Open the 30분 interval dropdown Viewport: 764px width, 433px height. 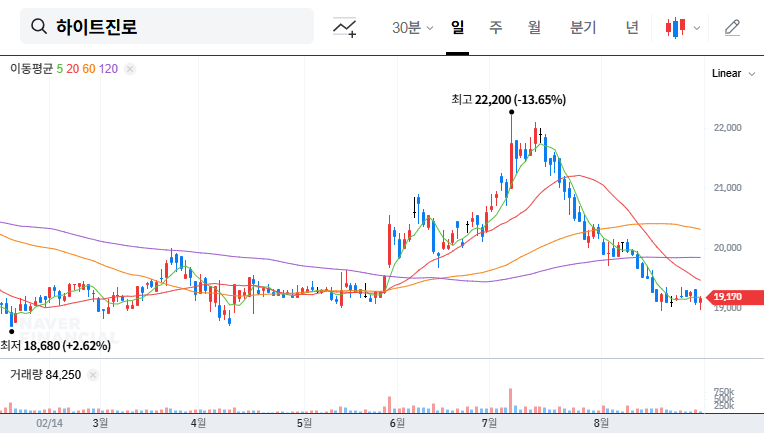[x=413, y=28]
